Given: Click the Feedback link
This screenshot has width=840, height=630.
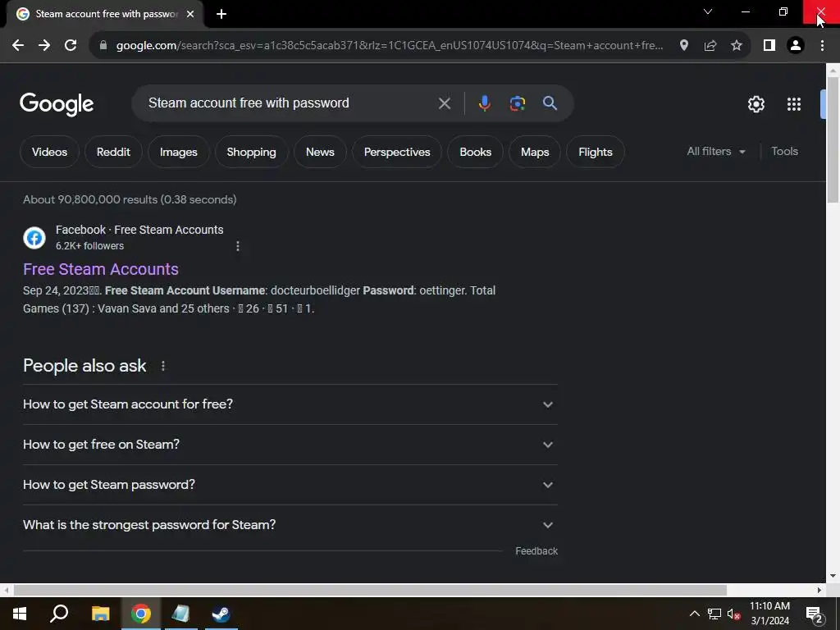Looking at the screenshot, I should 536,551.
